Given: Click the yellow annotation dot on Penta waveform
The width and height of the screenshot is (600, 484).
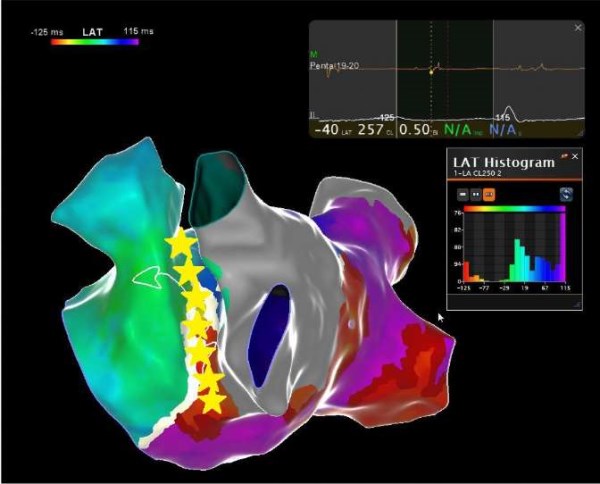Looking at the screenshot, I should click(431, 71).
